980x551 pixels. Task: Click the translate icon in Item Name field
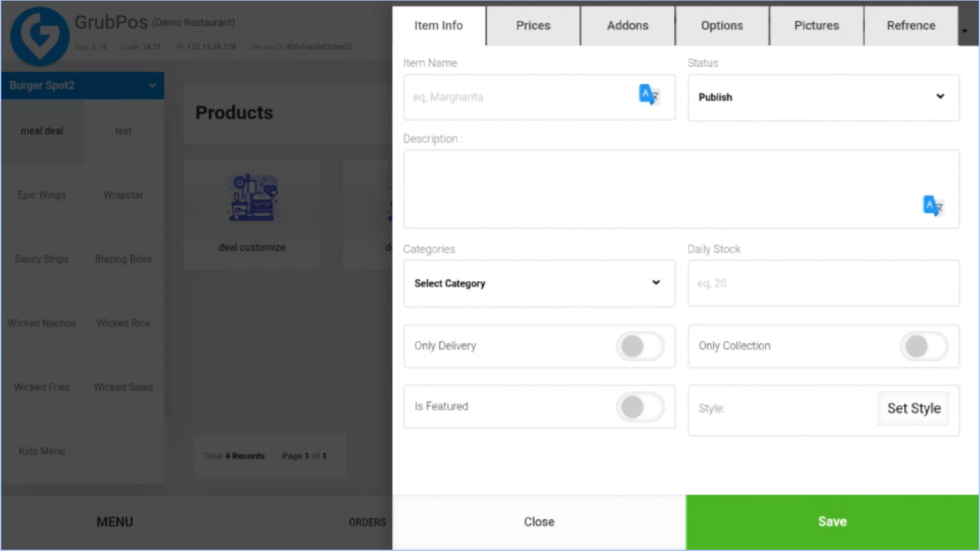(648, 95)
